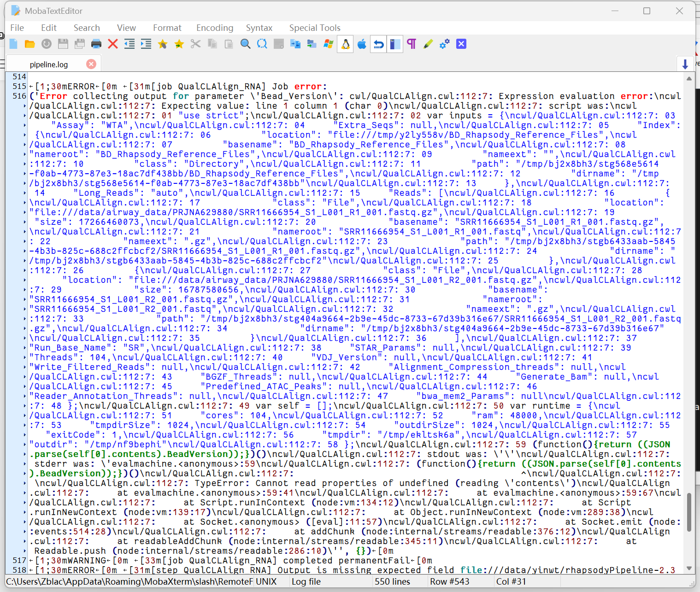Toggle Unix line endings penguin icon

click(x=345, y=44)
